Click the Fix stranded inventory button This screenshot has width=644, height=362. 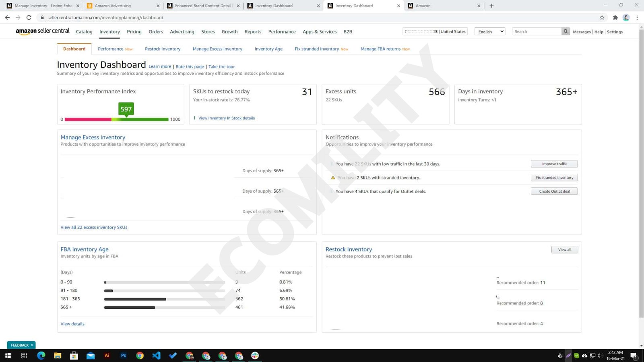tap(554, 177)
